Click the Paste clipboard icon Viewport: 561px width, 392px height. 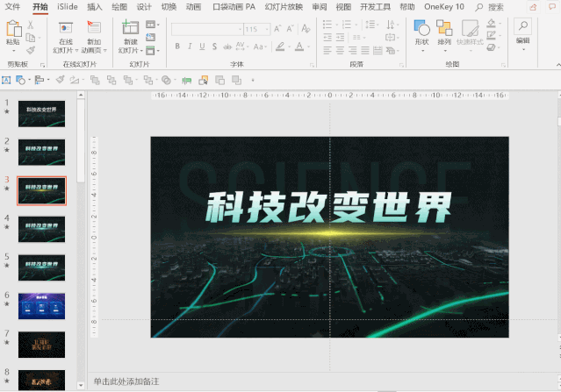point(13,29)
